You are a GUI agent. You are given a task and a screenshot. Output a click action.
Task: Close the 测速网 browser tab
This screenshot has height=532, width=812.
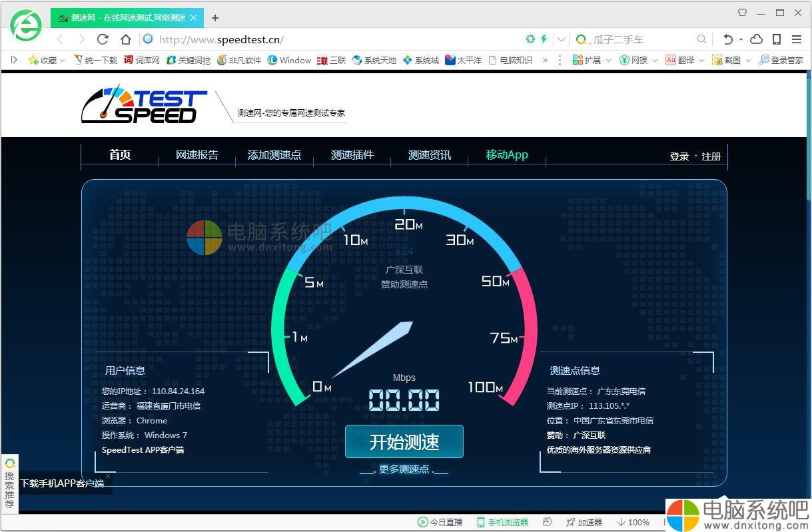[193, 18]
